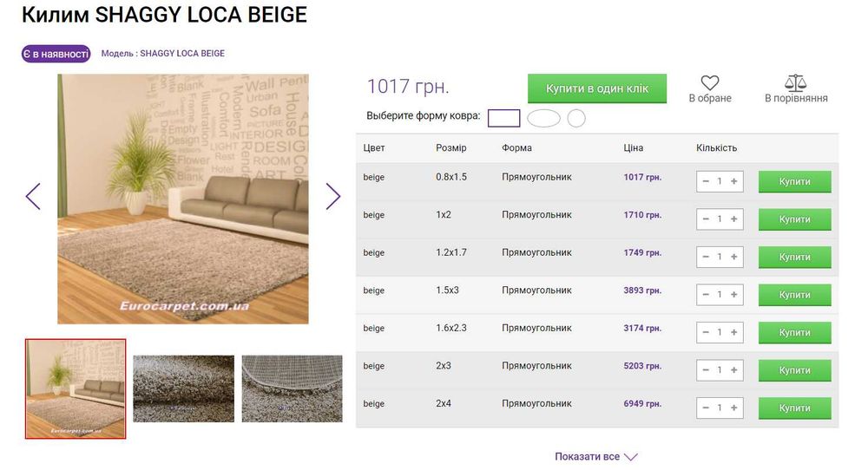Increase quantity for the 2x4 rug
The height and width of the screenshot is (470, 868).
coord(734,408)
